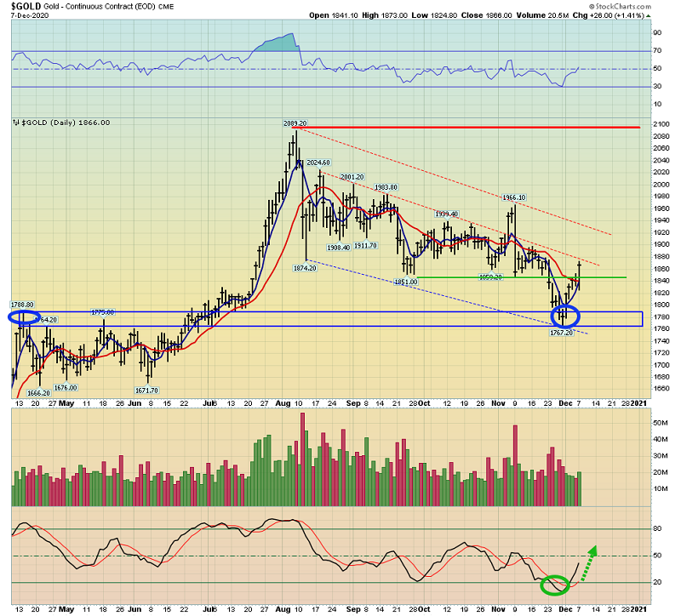This screenshot has width=681, height=616.
Task: Click the 1671.70 low price label
Action: click(x=146, y=391)
